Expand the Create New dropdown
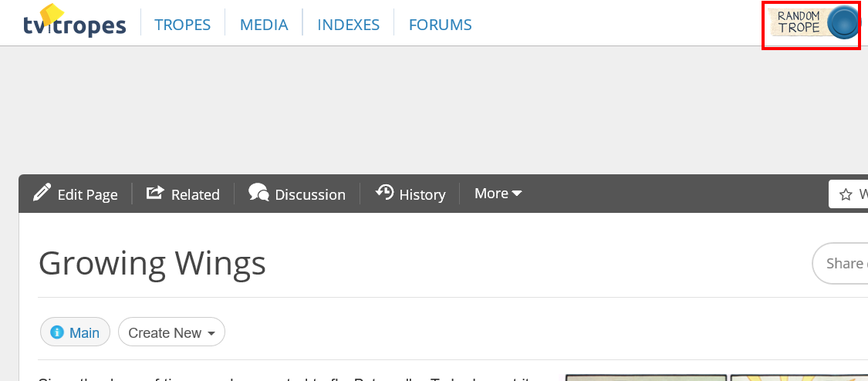This screenshot has height=381, width=868. [171, 332]
